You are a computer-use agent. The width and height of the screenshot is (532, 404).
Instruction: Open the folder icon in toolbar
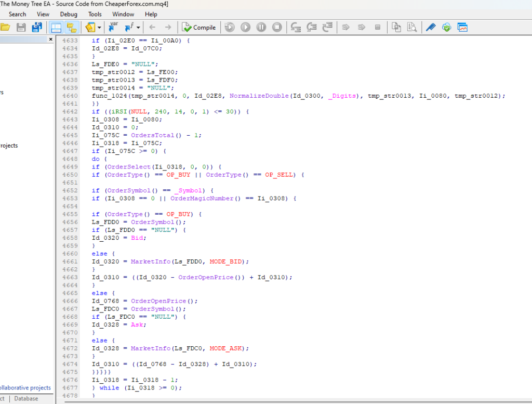click(x=6, y=27)
